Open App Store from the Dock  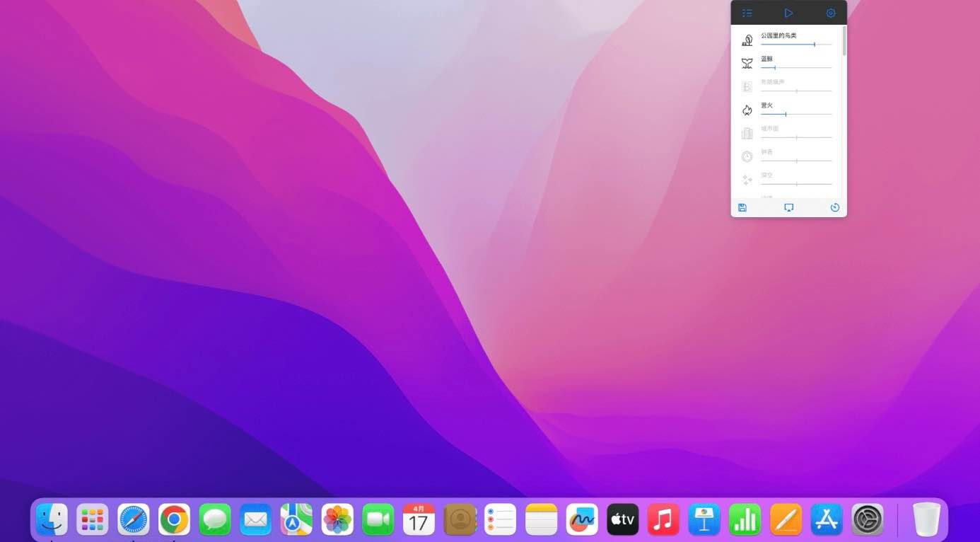(826, 519)
